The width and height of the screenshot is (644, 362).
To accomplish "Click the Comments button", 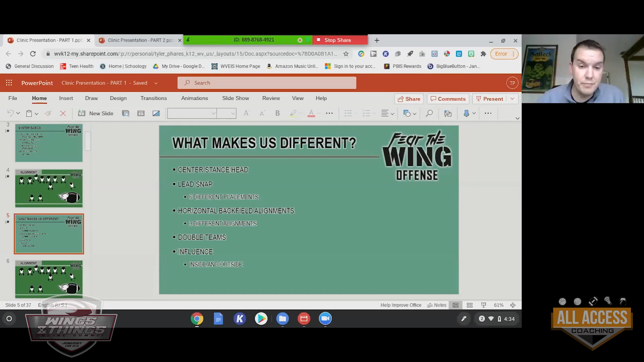I will 448,99.
